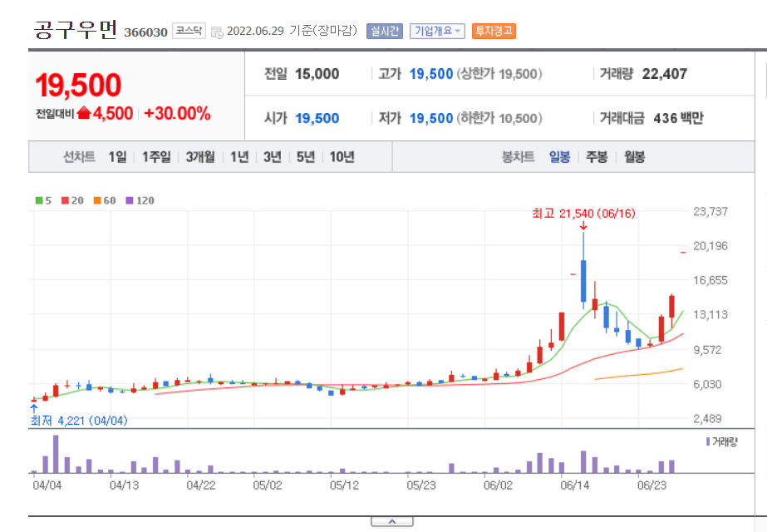
Task: Click the 상한가 19,500 text
Action: [x=499, y=74]
